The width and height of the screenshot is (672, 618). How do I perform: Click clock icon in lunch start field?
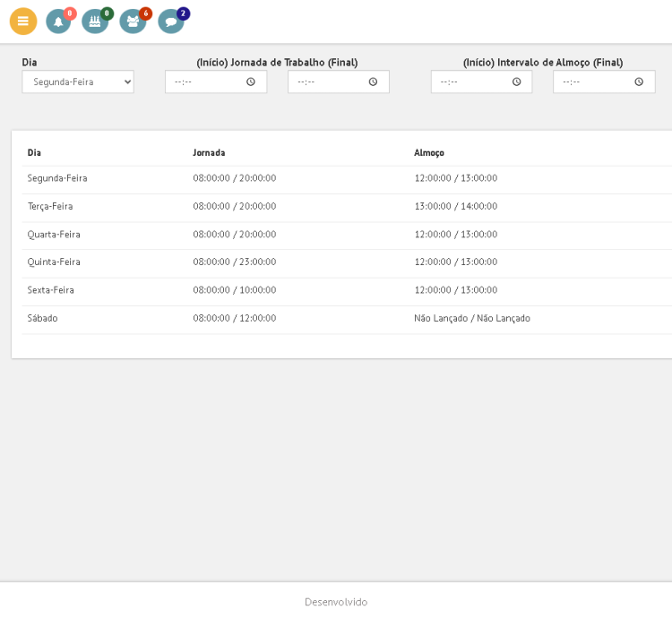[x=516, y=82]
